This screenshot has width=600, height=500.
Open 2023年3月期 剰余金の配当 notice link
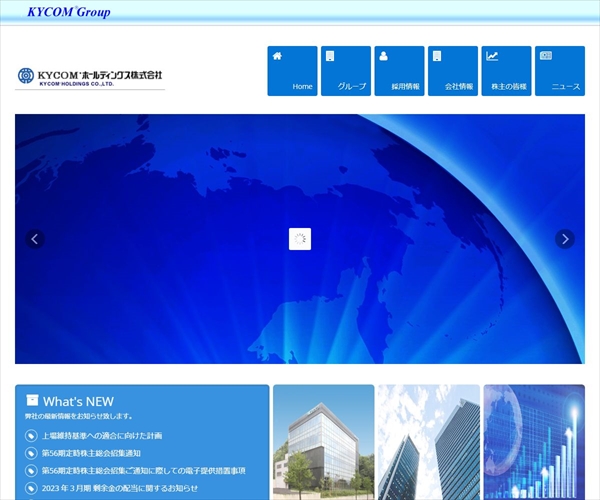(120, 487)
